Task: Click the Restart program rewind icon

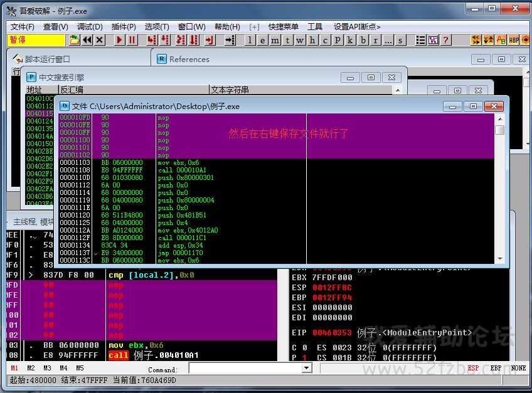Action: [x=87, y=40]
